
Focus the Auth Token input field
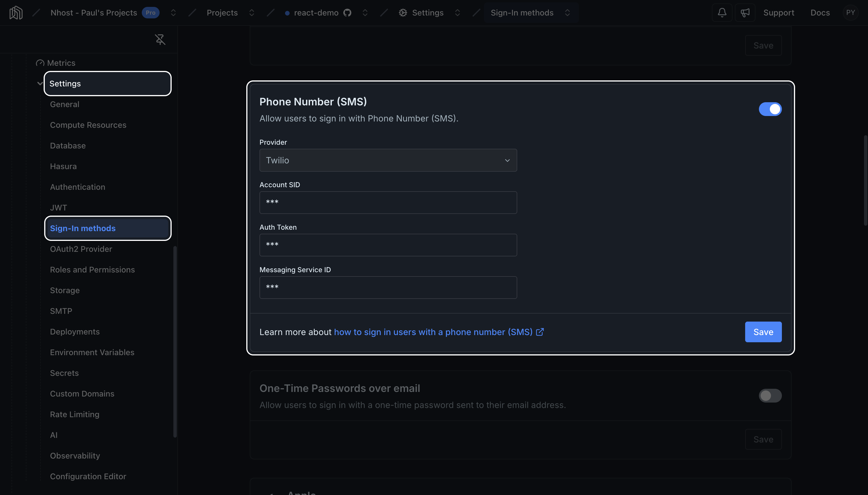click(388, 245)
